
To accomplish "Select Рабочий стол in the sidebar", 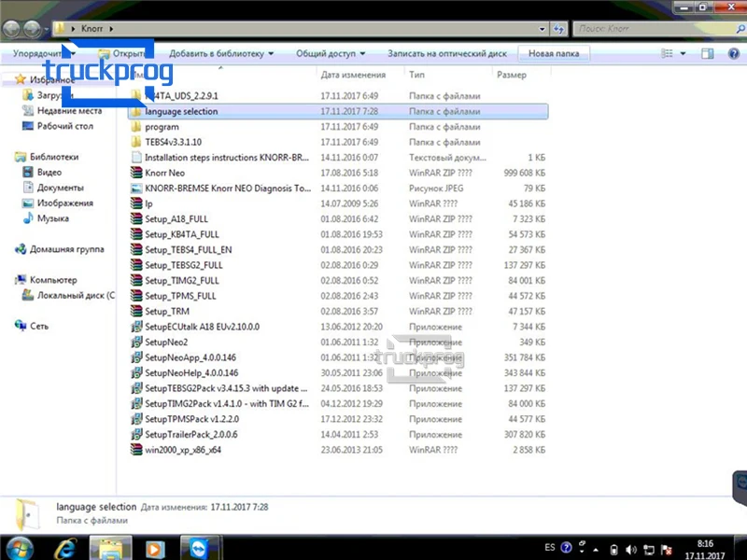I will point(58,126).
